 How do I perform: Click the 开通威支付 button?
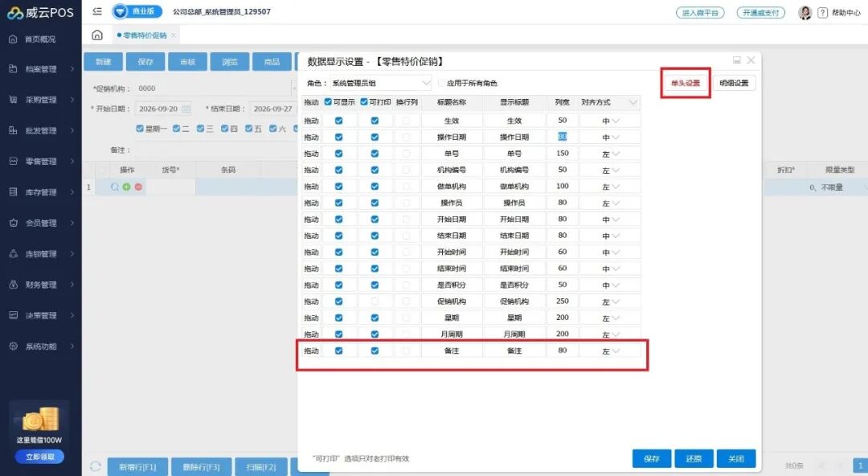(x=760, y=12)
